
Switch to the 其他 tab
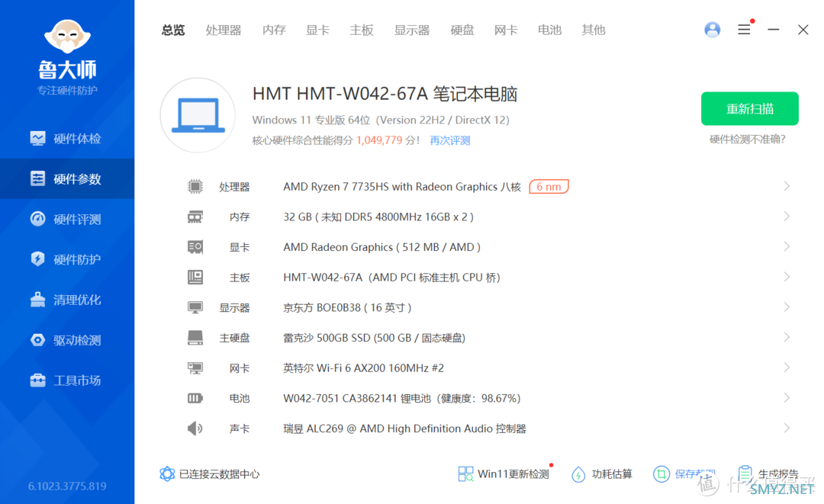[x=594, y=30]
